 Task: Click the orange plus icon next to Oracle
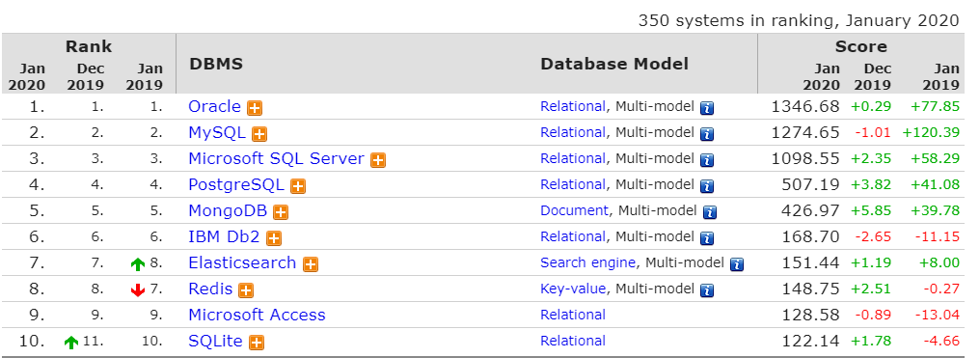pos(255,108)
